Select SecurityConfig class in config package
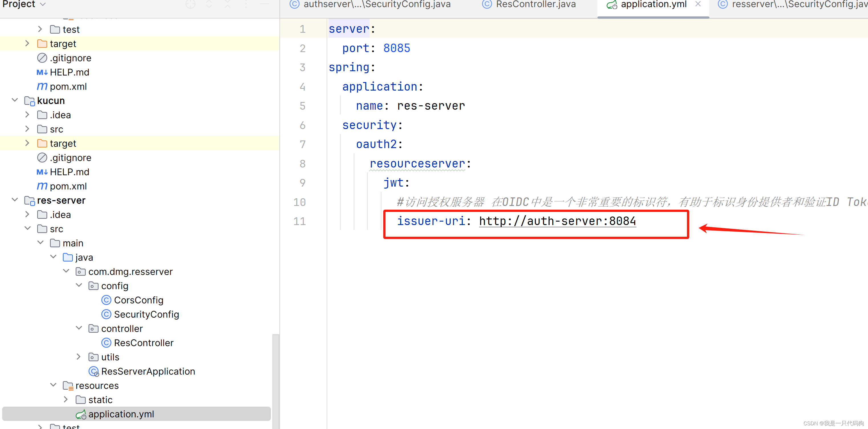Image resolution: width=868 pixels, height=429 pixels. coord(146,314)
